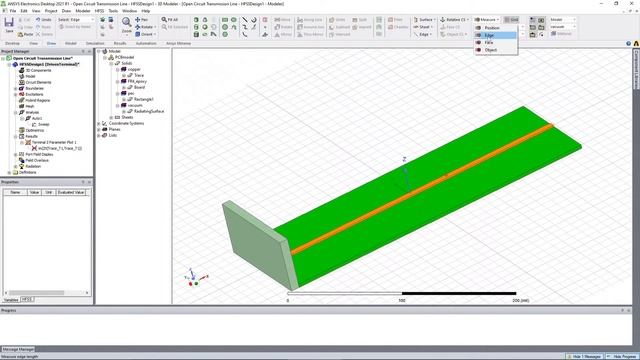The image size is (640, 360).
Task: Select Board under FR4_epoxy
Action: [140, 87]
